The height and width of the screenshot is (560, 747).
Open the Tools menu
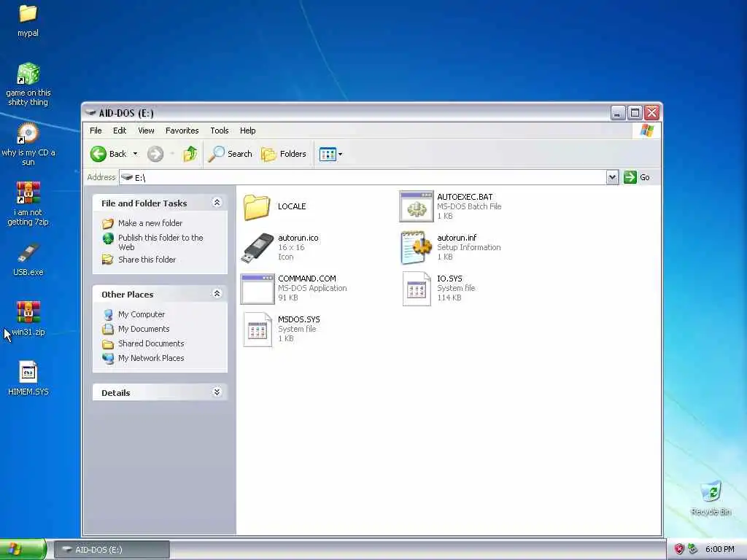coord(220,131)
